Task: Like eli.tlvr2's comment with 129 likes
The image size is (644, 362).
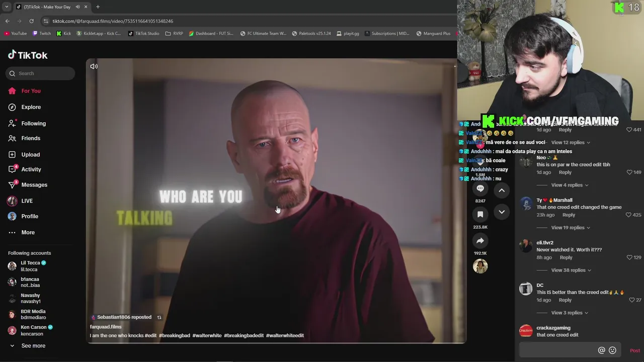Action: coord(629,257)
